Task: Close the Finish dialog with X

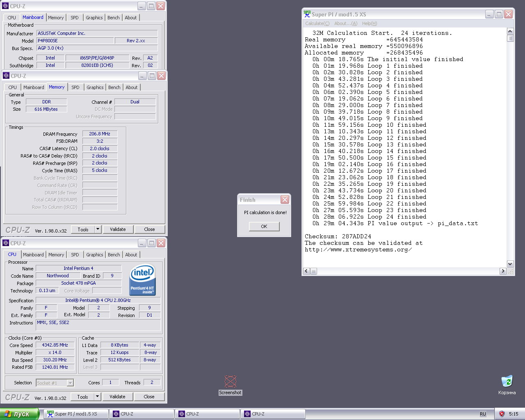Action: pos(285,200)
